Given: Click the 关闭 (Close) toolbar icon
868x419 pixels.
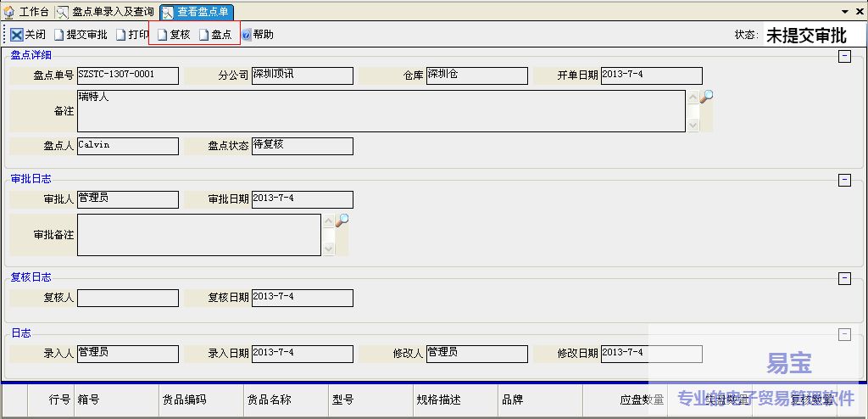Looking at the screenshot, I should (x=17, y=35).
